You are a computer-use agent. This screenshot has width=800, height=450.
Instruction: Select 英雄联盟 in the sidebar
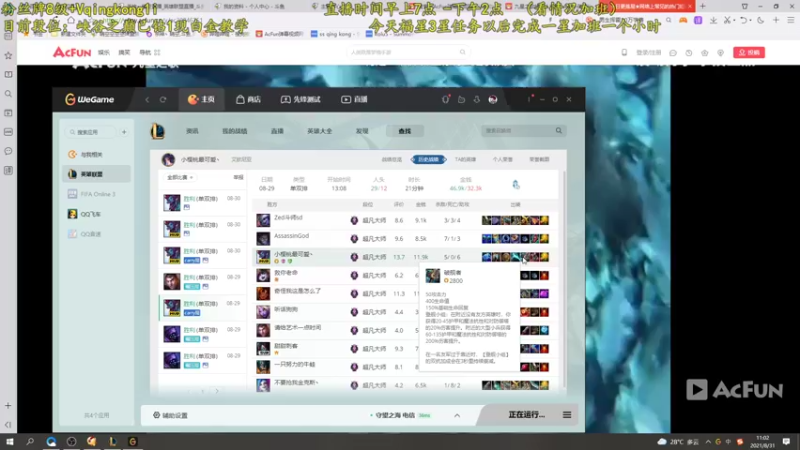pos(96,174)
